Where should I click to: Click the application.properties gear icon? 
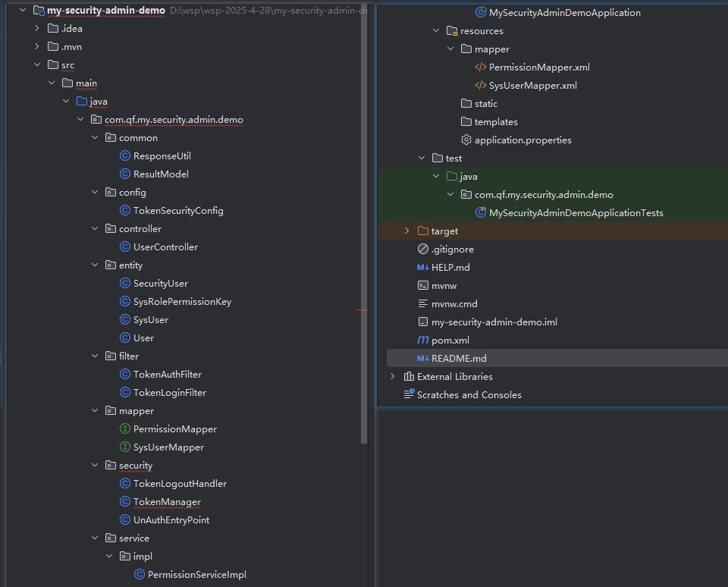[466, 140]
